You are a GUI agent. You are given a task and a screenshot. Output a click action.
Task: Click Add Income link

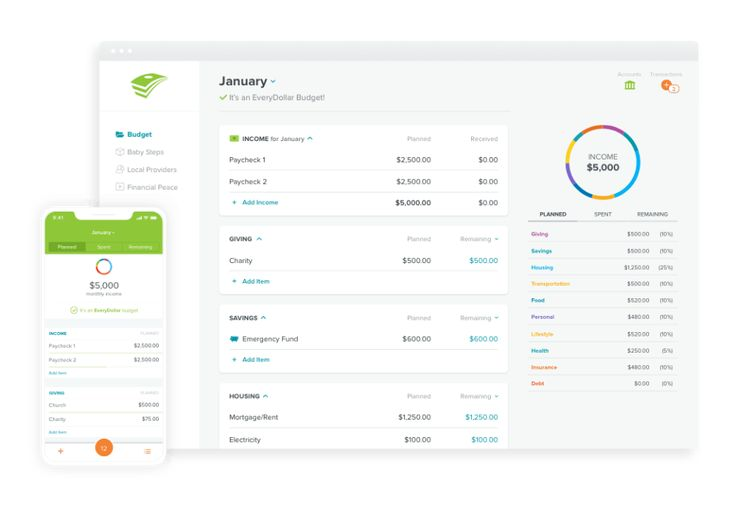260,202
